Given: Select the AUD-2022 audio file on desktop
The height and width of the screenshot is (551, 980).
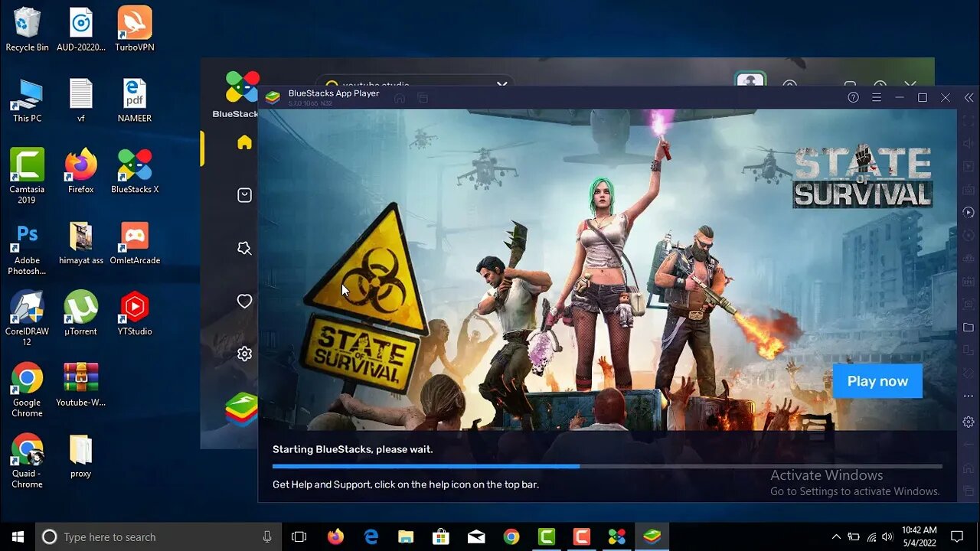Looking at the screenshot, I should [x=80, y=31].
